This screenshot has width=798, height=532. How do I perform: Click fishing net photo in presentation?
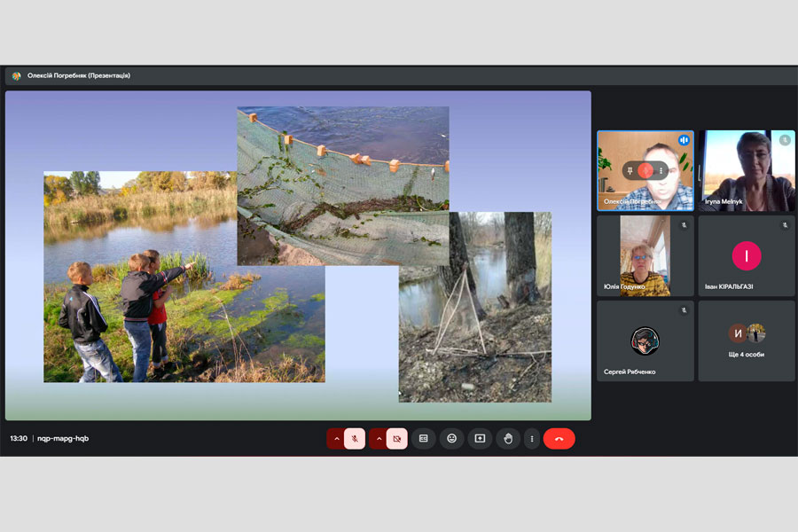click(343, 185)
